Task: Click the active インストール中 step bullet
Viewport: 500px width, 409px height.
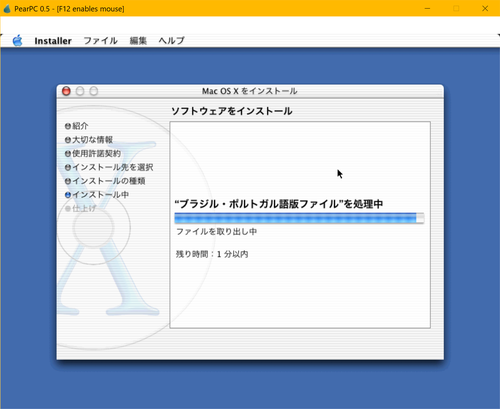Action: pos(68,195)
